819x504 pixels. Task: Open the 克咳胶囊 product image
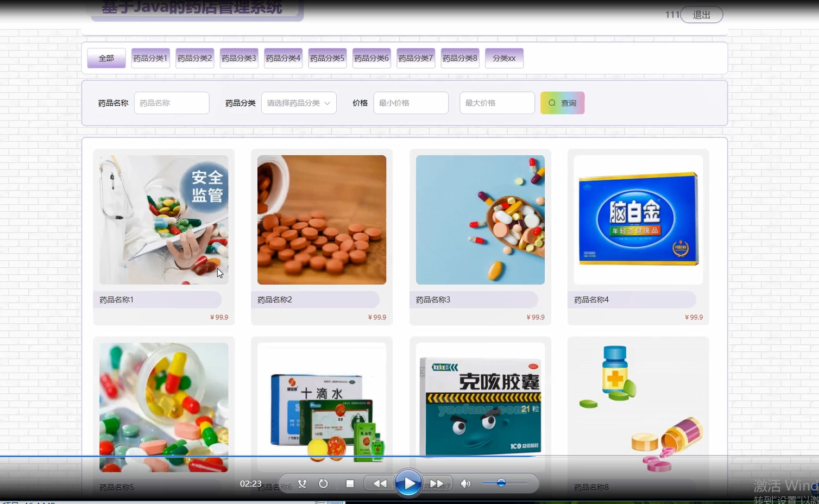click(x=480, y=407)
